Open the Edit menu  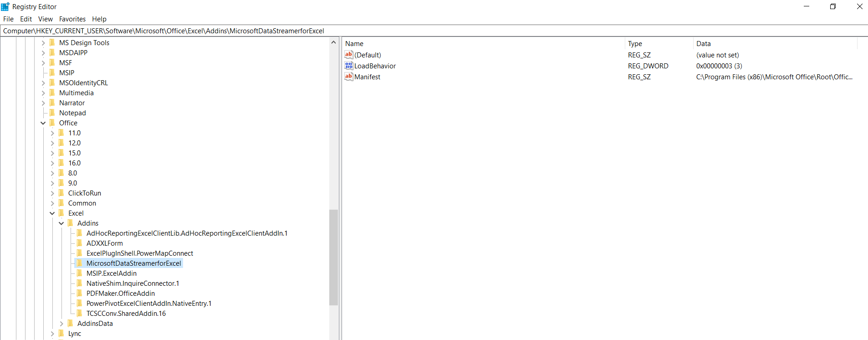coord(26,19)
